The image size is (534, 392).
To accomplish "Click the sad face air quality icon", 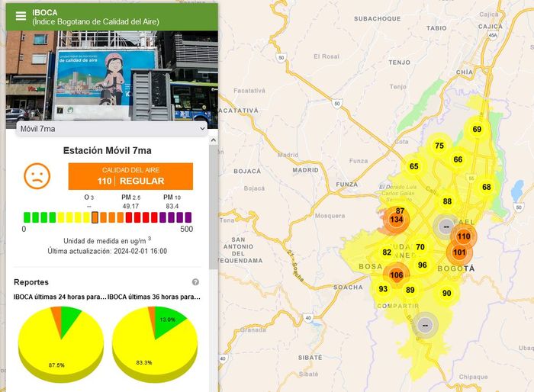I will (x=36, y=175).
